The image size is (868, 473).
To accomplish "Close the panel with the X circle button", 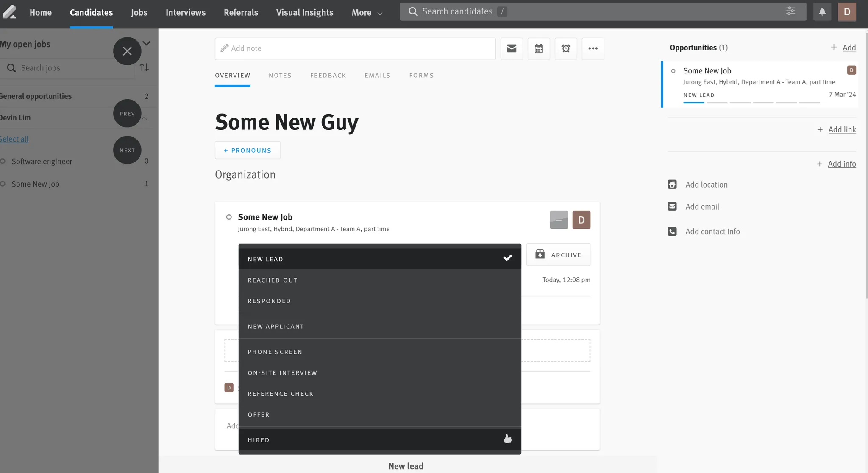I will (x=127, y=51).
